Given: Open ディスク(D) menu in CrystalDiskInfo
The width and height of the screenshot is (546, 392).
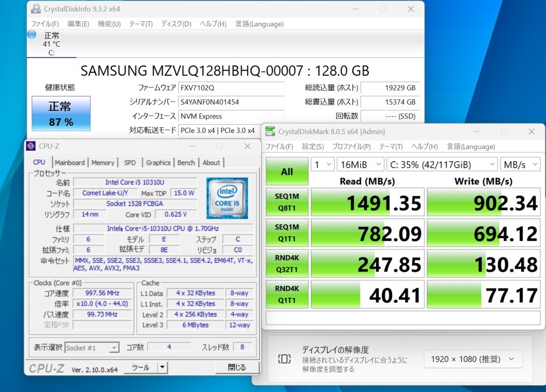Looking at the screenshot, I should click(x=176, y=24).
